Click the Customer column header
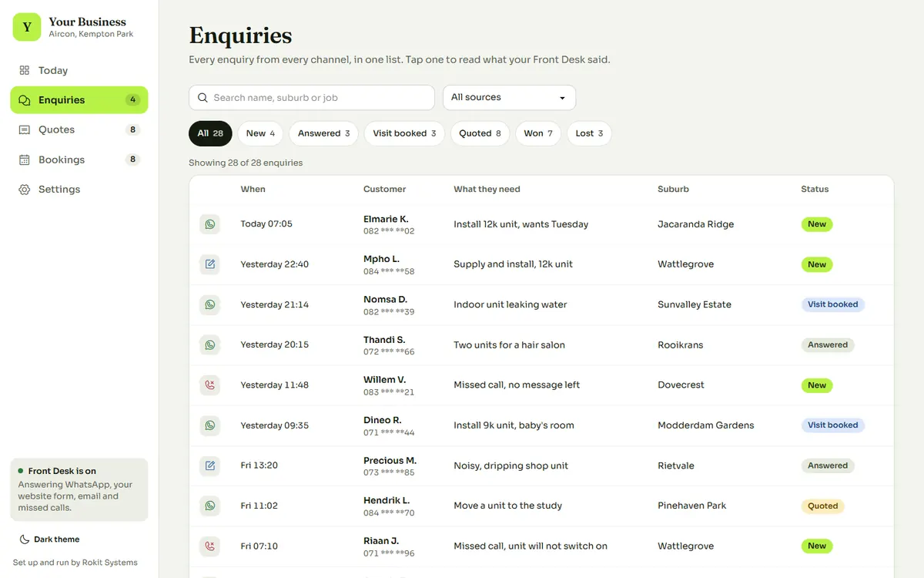The height and width of the screenshot is (578, 924). click(384, 189)
